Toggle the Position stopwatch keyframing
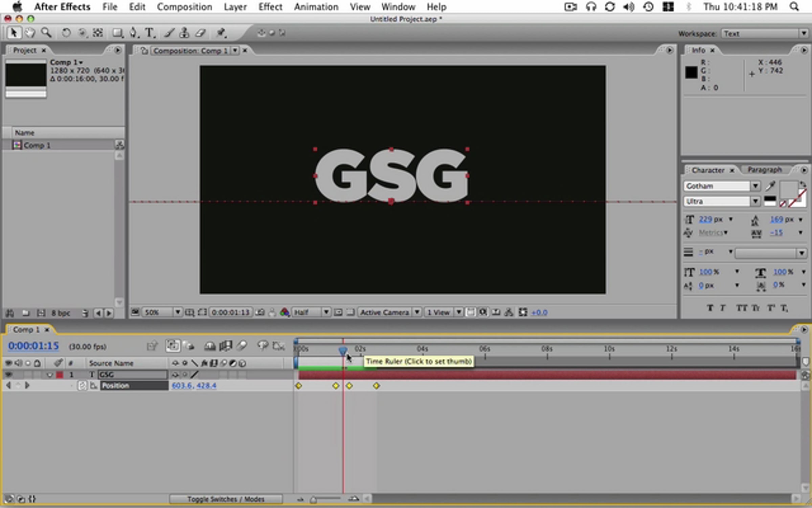 pyautogui.click(x=82, y=385)
